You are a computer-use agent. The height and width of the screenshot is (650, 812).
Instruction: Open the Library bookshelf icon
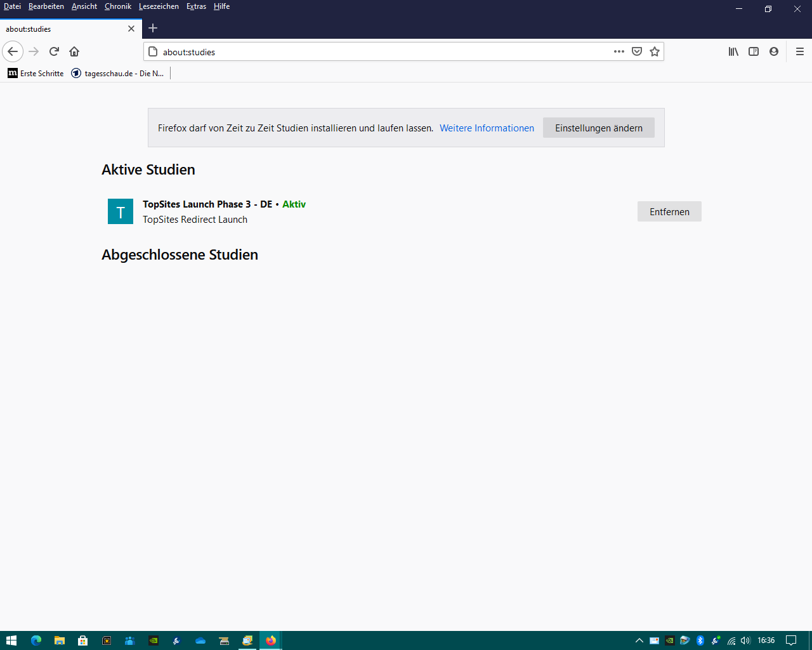[733, 51]
